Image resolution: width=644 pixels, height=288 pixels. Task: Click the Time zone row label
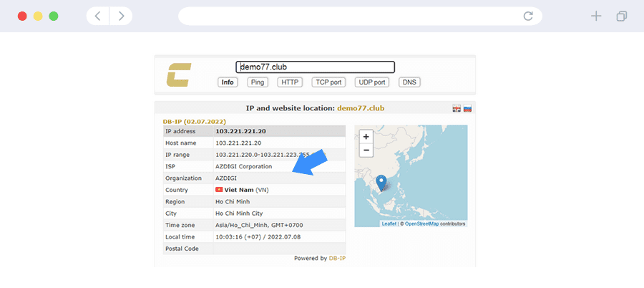[x=180, y=226]
